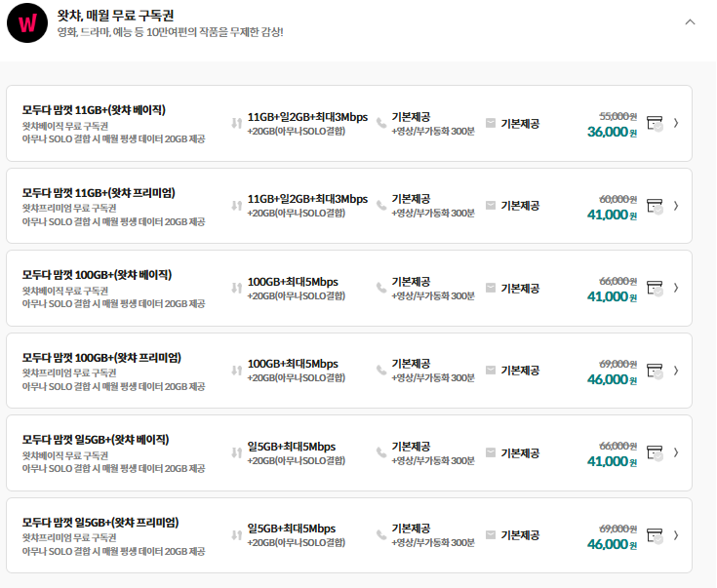Viewport: 717px width, 588px height.
Task: Select 100GB+최대5Mbps text in 100GB+ 베이직 row
Action: point(293,282)
